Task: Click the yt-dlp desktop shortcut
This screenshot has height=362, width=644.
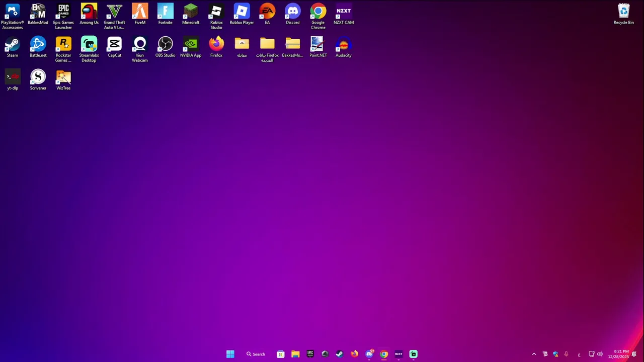Action: (13, 80)
